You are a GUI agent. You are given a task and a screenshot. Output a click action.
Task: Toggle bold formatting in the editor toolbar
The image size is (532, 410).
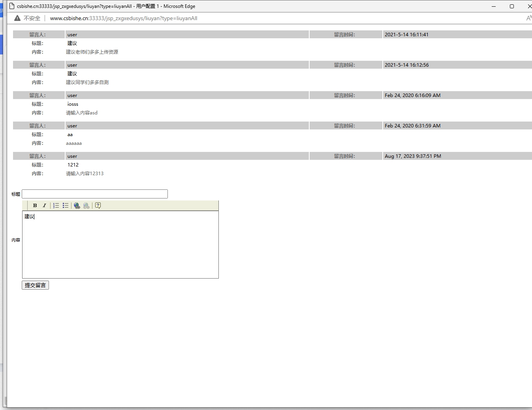click(35, 206)
